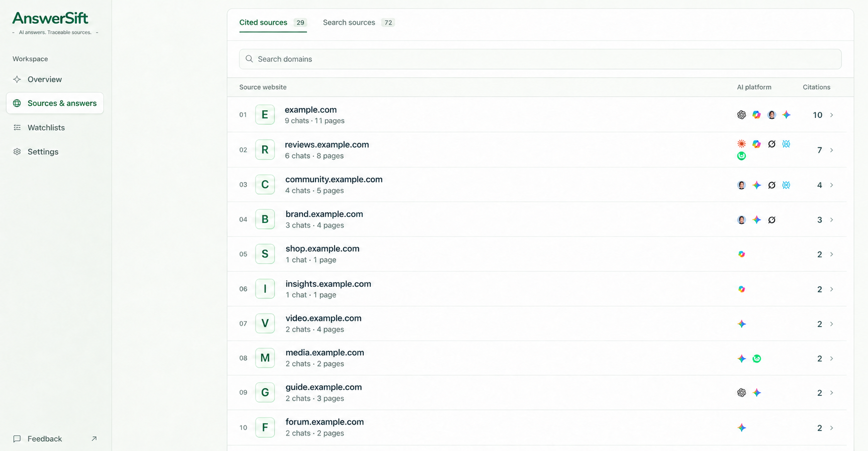Click the external-link arrow beside Feedback

coord(94,439)
